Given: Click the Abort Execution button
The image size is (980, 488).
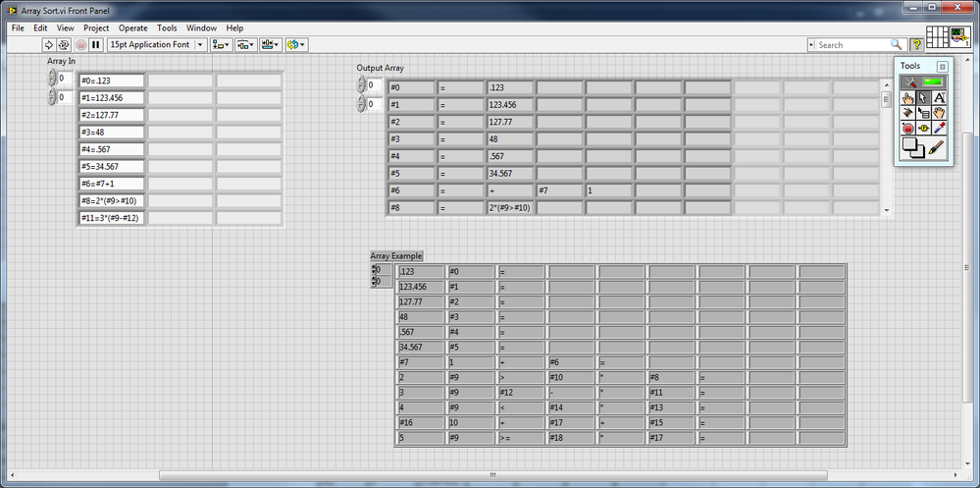Looking at the screenshot, I should pos(80,44).
